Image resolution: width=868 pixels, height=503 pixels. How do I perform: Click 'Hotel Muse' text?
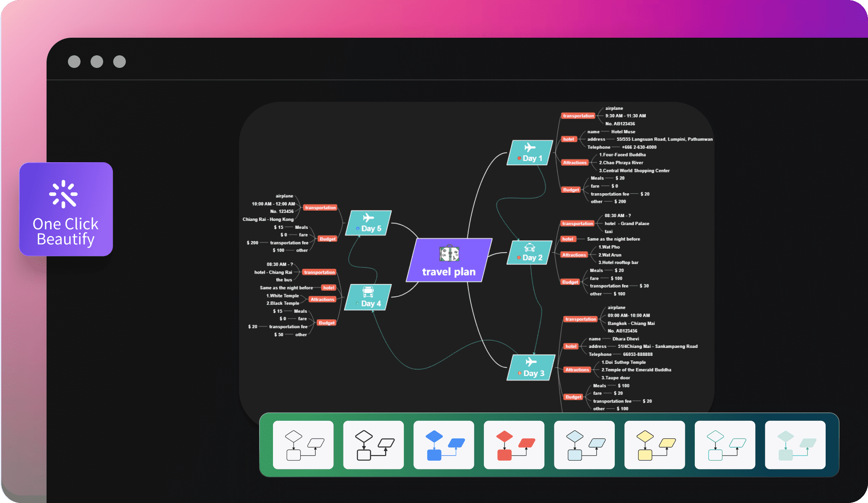[x=623, y=132]
